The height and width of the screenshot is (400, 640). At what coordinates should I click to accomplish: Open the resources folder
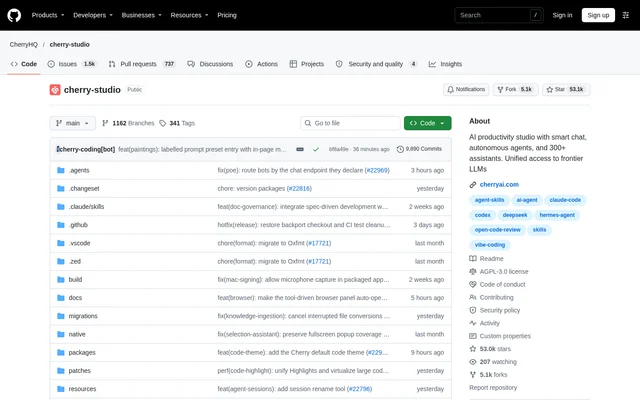click(82, 389)
